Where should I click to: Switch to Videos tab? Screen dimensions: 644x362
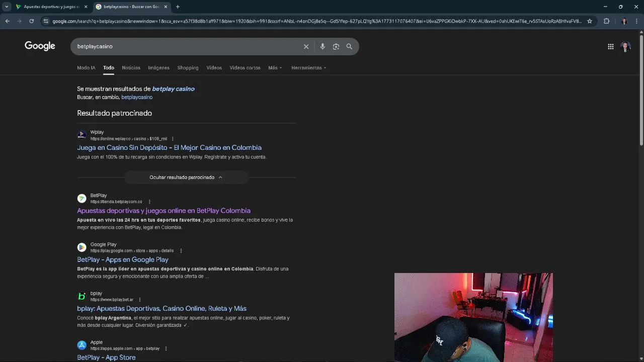214,67
